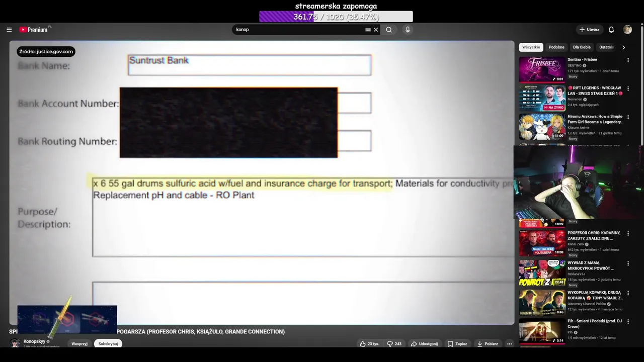
Task: Open the notifications bell
Action: pos(611,30)
